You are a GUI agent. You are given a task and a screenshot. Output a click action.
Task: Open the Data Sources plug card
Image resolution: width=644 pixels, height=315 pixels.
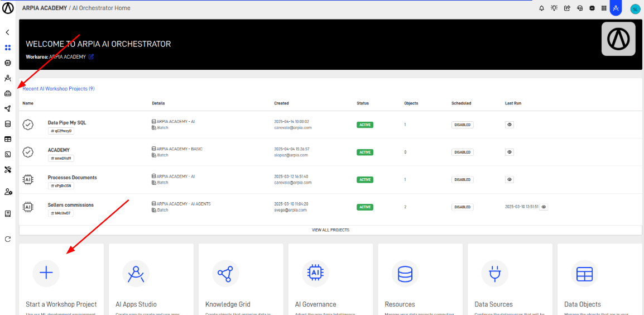pyautogui.click(x=510, y=279)
